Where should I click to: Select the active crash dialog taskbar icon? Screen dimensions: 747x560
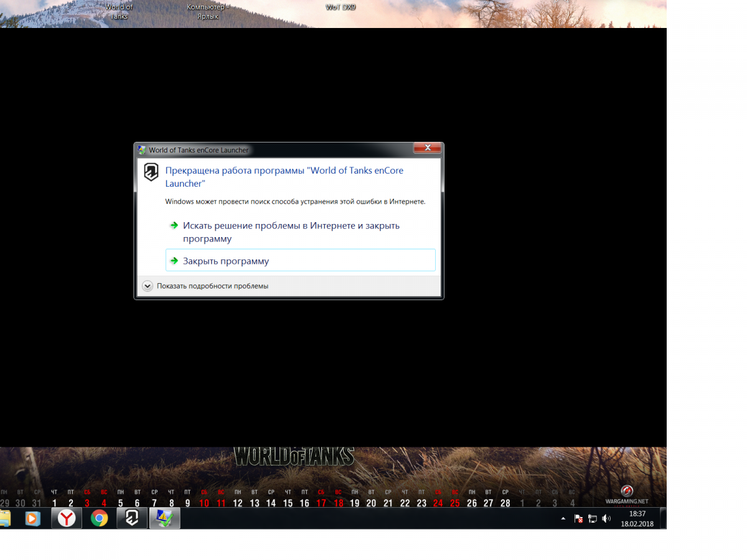pyautogui.click(x=164, y=518)
